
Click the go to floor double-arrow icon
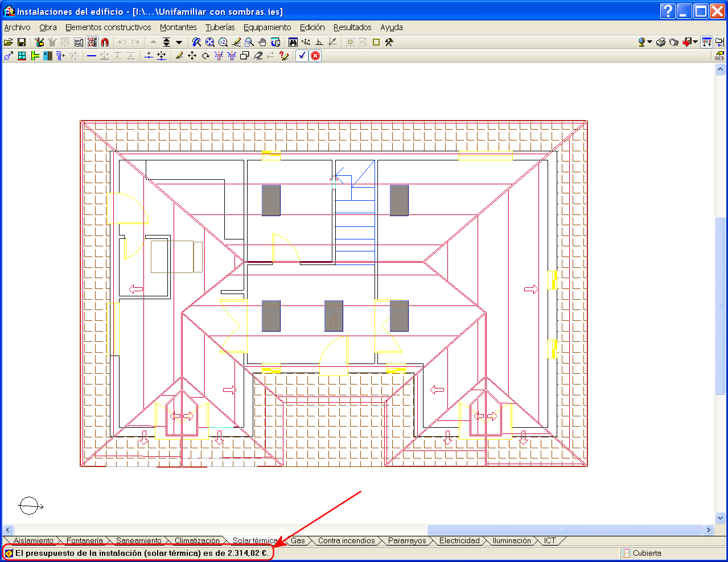(167, 42)
